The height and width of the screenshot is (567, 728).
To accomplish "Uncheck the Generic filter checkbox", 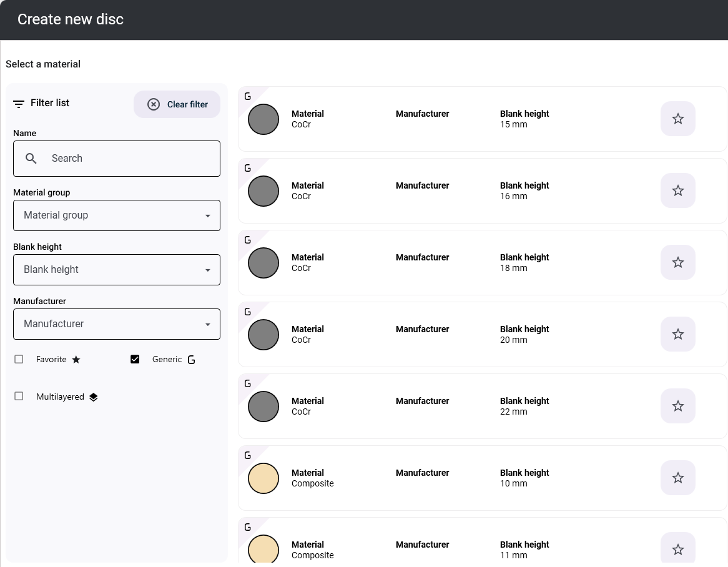I will tap(135, 359).
